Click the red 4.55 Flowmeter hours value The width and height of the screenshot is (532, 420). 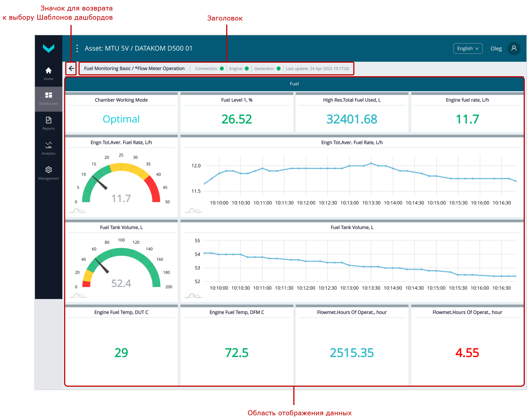(x=467, y=353)
